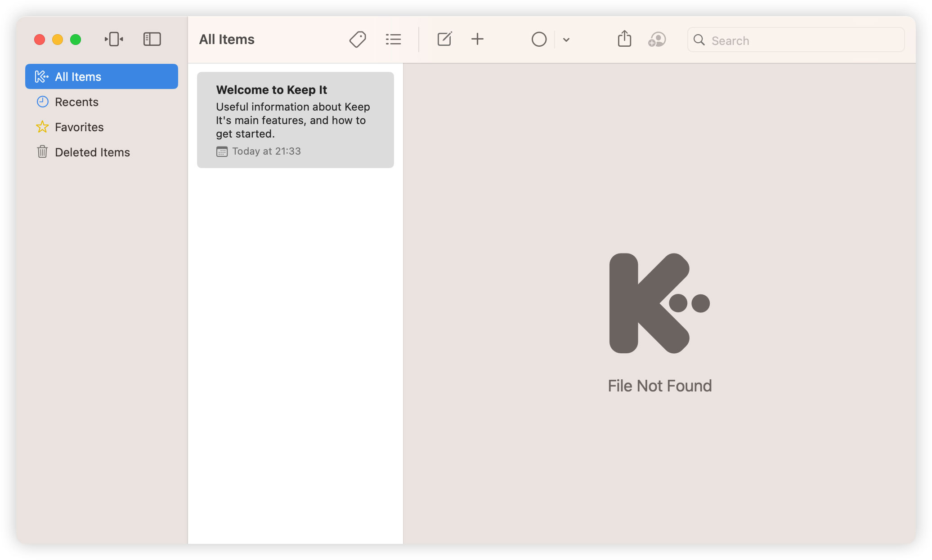The width and height of the screenshot is (932, 560).
Task: Click the Deleted Items trash icon
Action: tap(42, 152)
